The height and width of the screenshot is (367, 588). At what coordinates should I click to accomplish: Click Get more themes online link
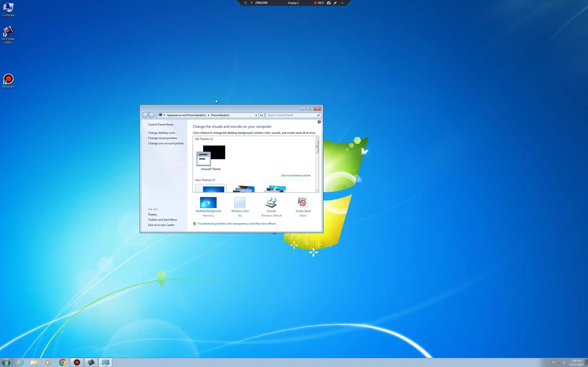click(295, 175)
